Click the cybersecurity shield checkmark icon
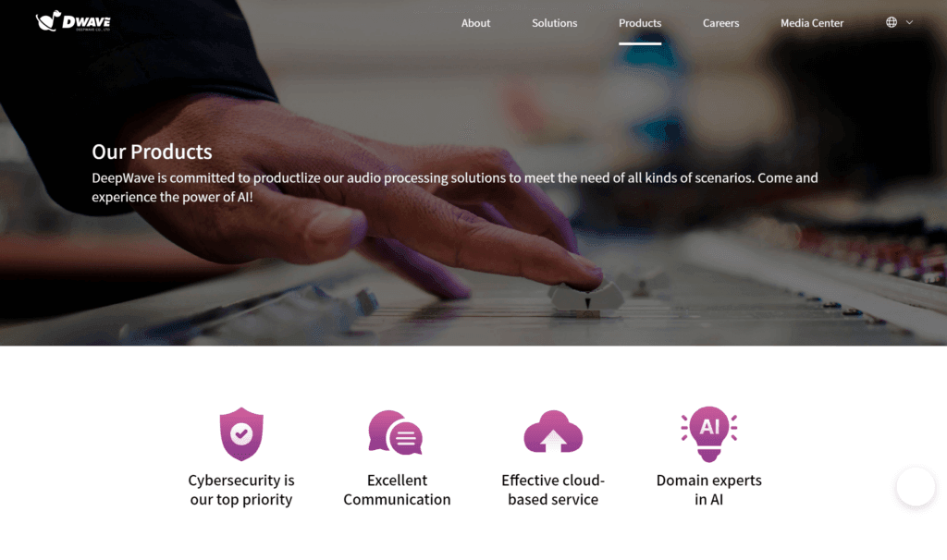This screenshot has height=560, width=947. coord(241,434)
